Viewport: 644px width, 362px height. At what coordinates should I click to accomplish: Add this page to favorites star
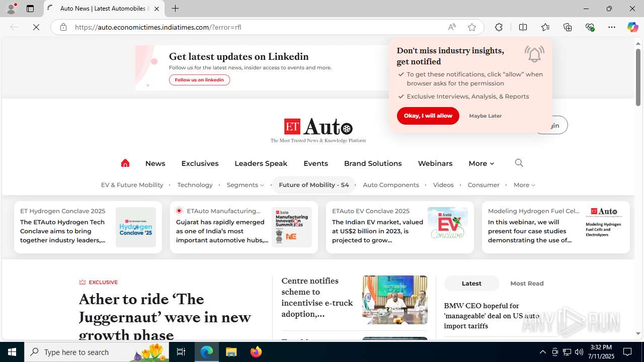click(x=471, y=27)
